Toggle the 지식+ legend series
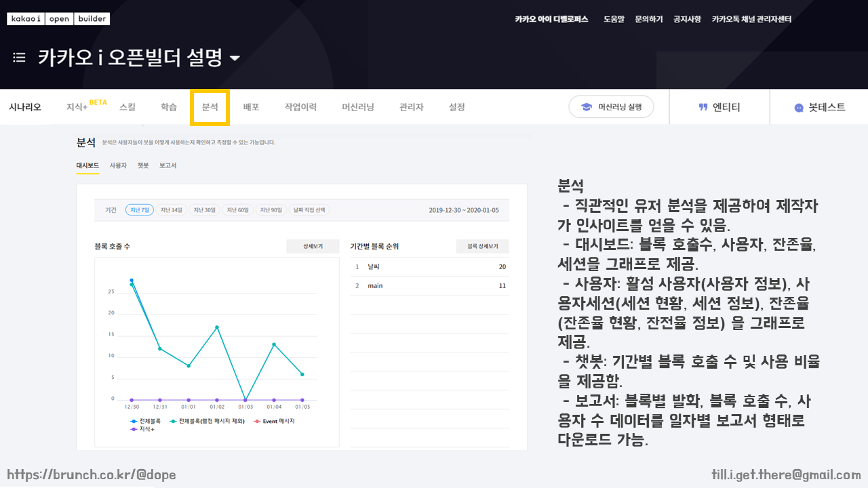 [x=142, y=429]
